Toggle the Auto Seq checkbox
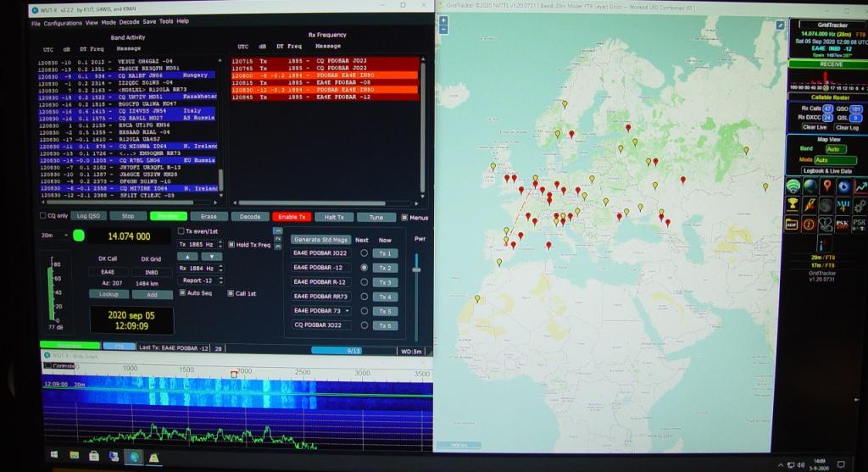The height and width of the screenshot is (472, 868). point(182,292)
